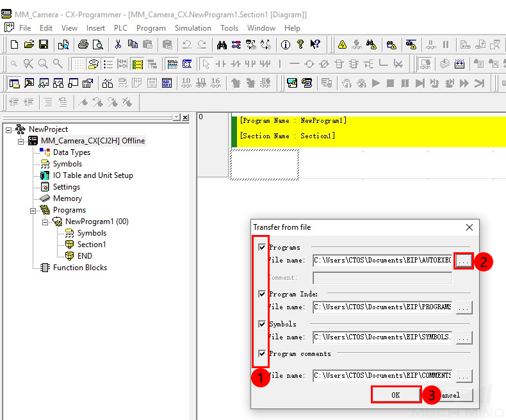Save project using the floppy disk icon
This screenshot has height=420, width=506.
pyautogui.click(x=44, y=45)
